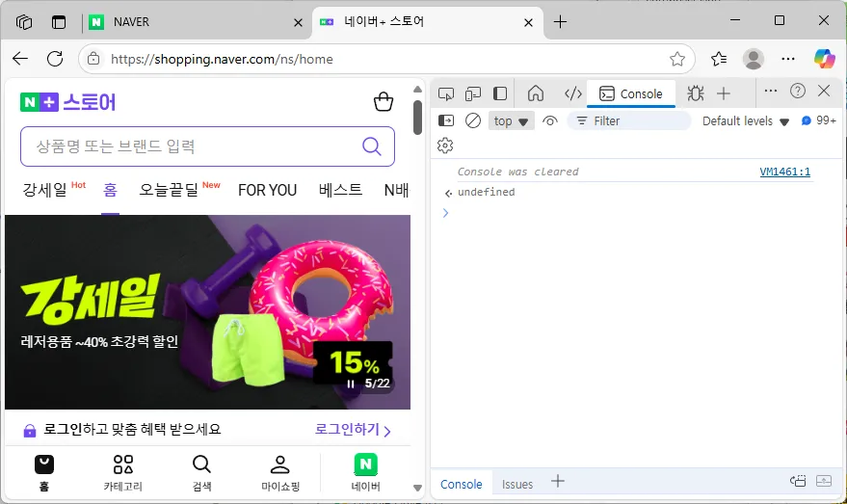Click the purple search magnifier button
This screenshot has height=504, width=847.
click(372, 146)
